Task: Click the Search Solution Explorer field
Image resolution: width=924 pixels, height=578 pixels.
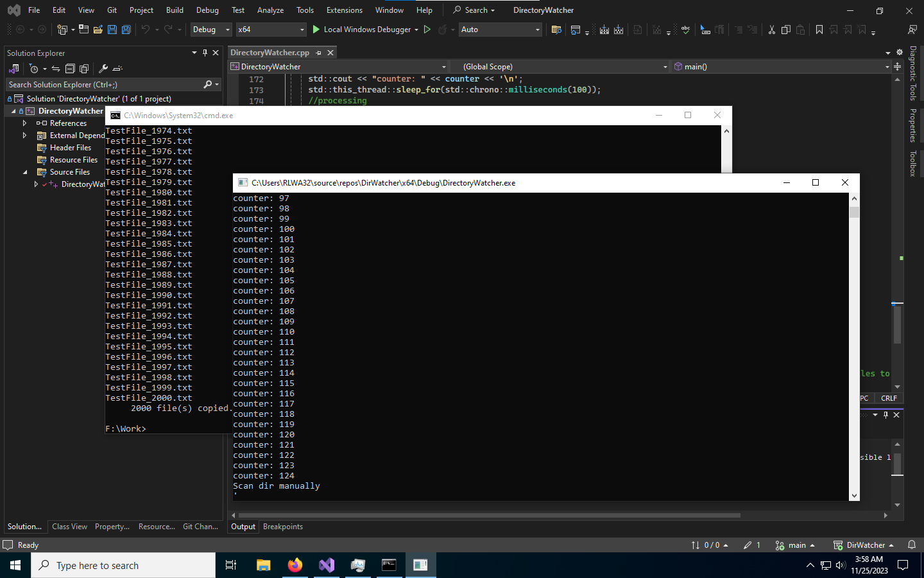Action: pos(114,85)
